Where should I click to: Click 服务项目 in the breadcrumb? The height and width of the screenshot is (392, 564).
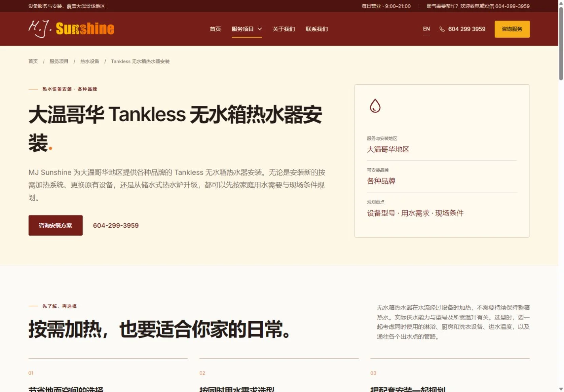[59, 61]
